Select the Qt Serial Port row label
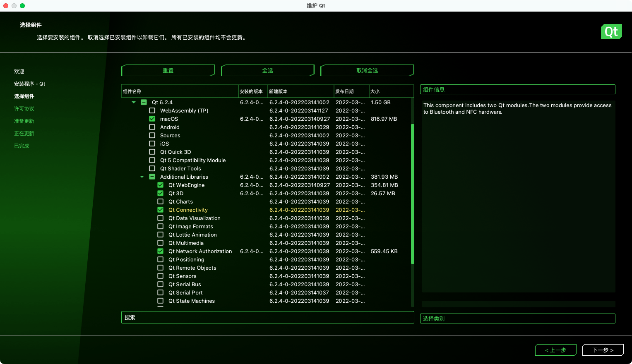The height and width of the screenshot is (364, 632). coord(185,292)
